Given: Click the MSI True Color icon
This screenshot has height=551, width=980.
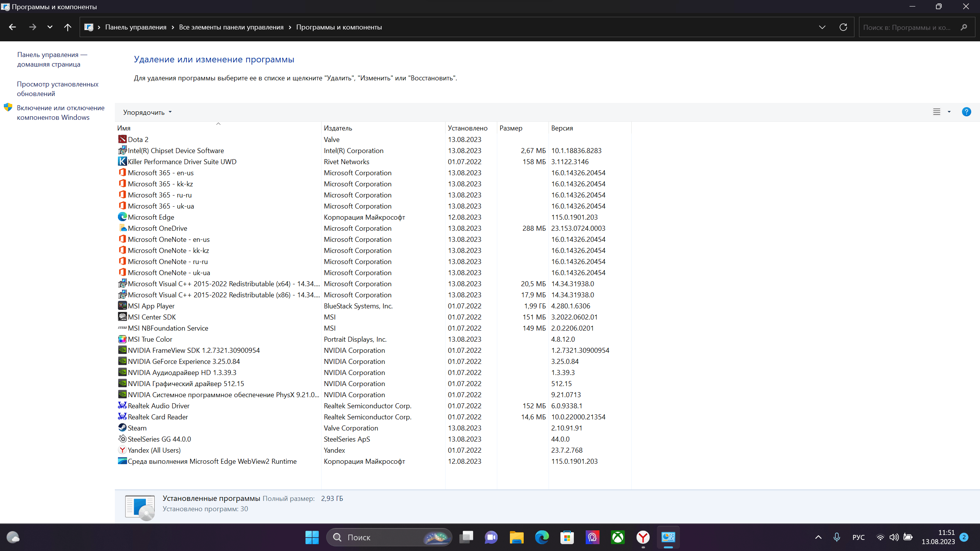Looking at the screenshot, I should point(122,339).
